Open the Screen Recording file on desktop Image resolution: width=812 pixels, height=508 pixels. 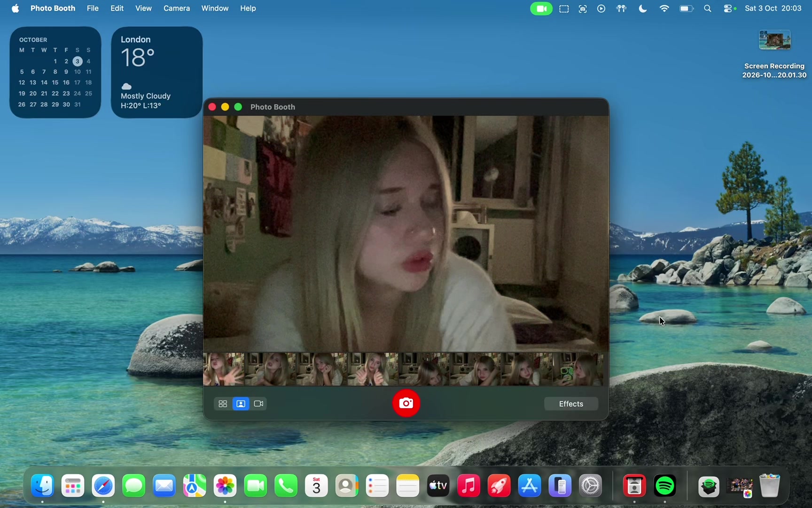coord(774,54)
